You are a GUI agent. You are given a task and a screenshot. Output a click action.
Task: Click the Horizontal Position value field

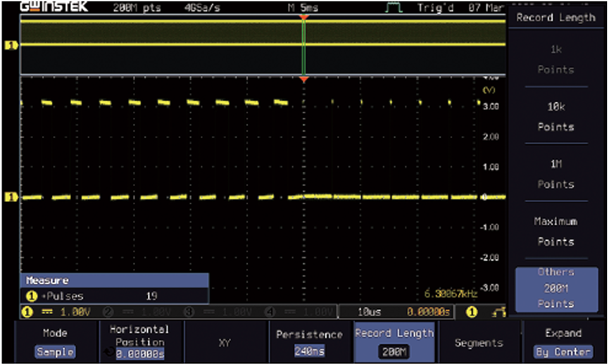point(139,354)
